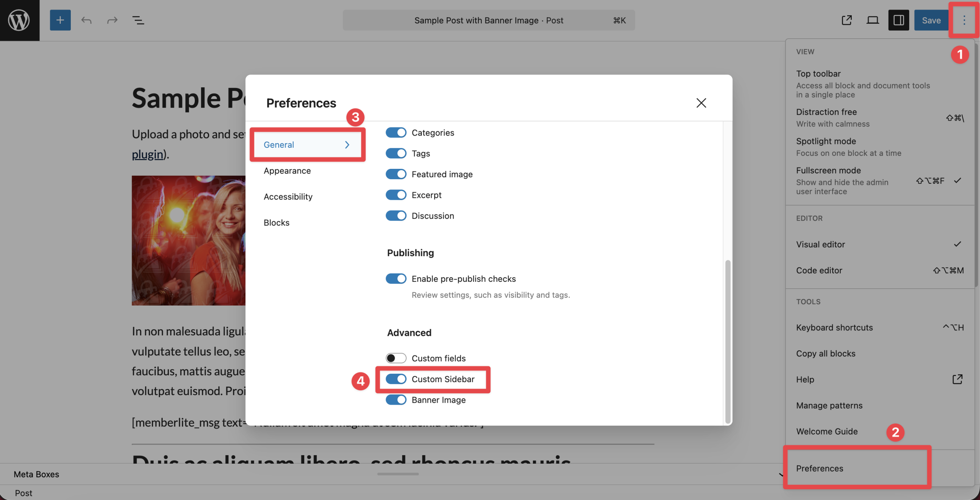Image resolution: width=980 pixels, height=500 pixels.
Task: Open the Document Overview list icon
Action: coord(138,20)
